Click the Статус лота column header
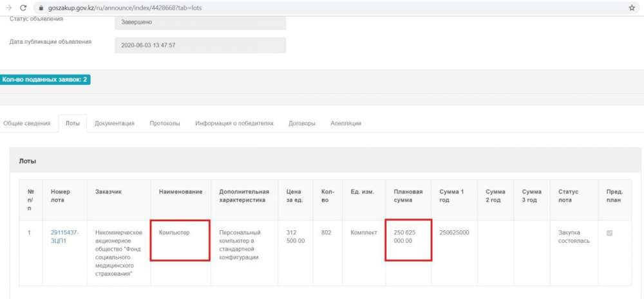This screenshot has width=644, height=299. pos(568,195)
